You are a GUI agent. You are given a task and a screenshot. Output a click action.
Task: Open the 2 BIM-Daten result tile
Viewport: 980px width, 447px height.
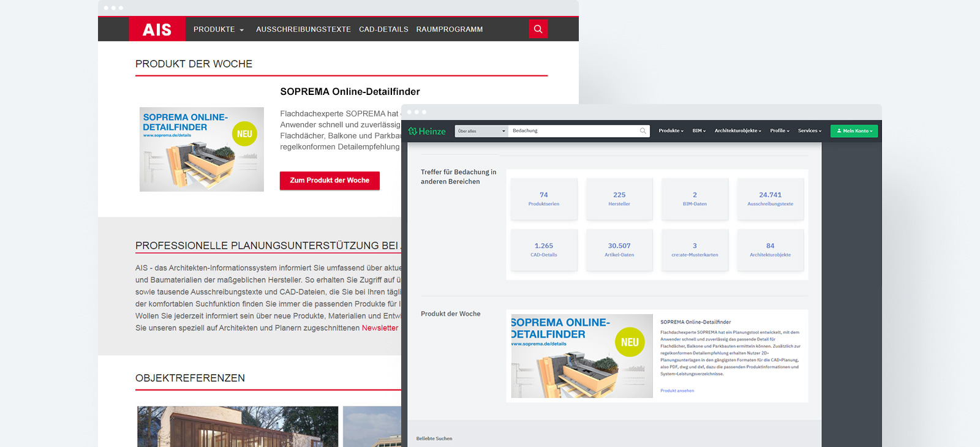[x=695, y=199]
